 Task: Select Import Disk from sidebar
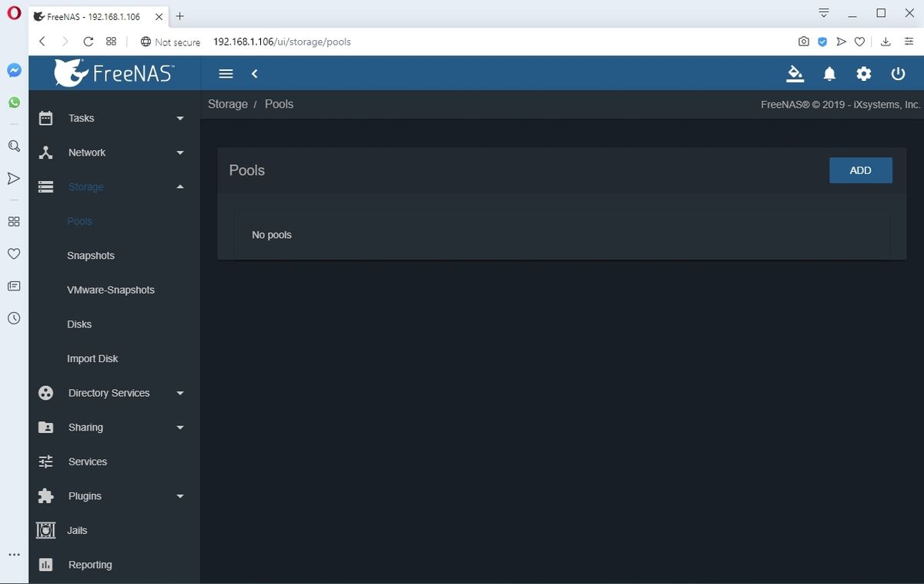(x=92, y=358)
